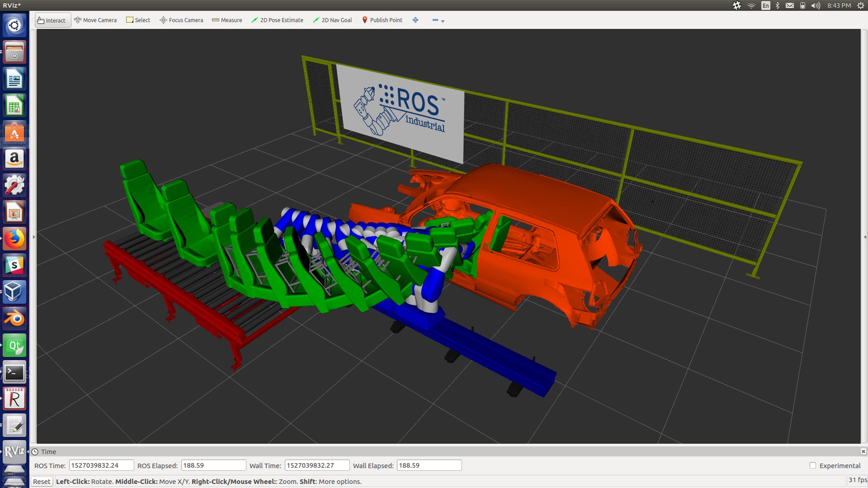Select the Interact tool
The image size is (868, 488).
coord(52,20)
